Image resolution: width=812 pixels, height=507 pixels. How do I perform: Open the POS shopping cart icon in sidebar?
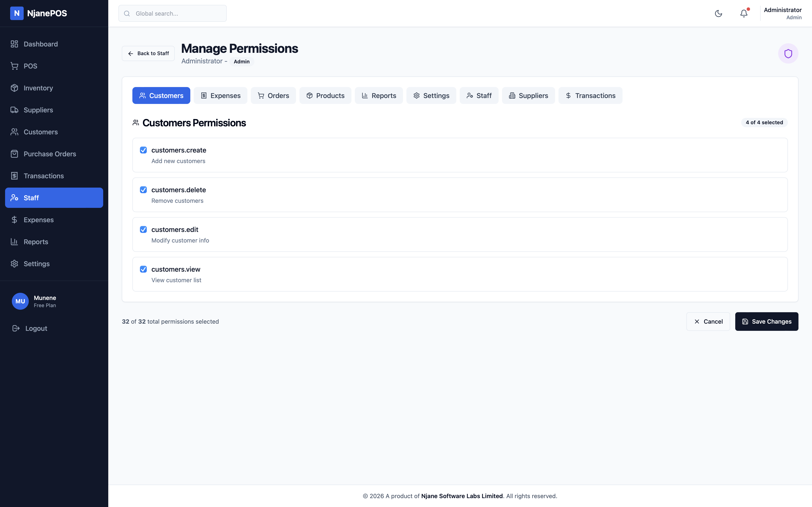tap(14, 66)
